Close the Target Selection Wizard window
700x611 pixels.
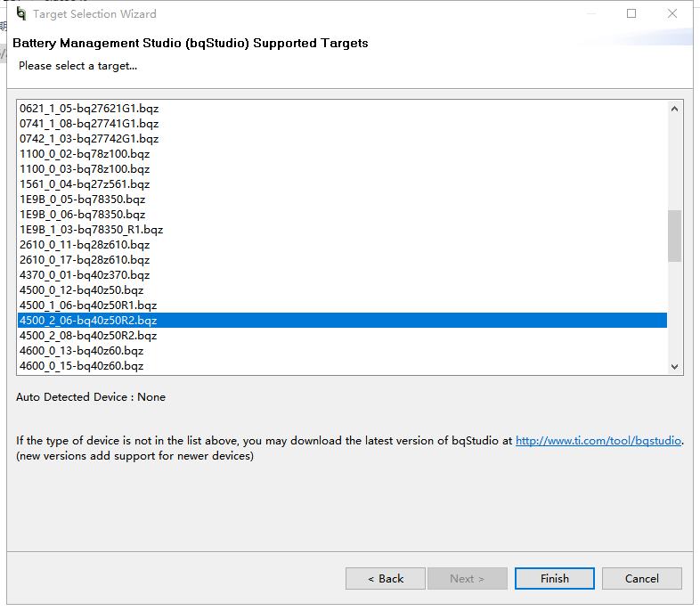pos(672,13)
